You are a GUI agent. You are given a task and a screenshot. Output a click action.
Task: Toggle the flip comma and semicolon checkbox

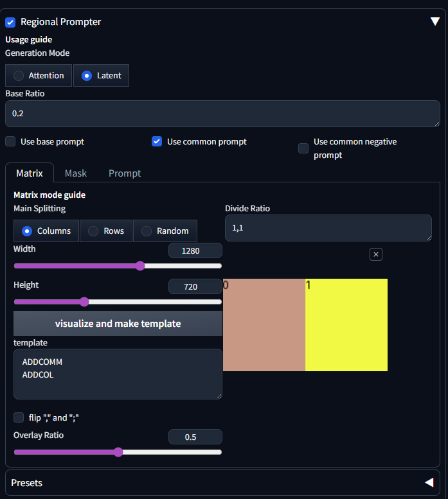pyautogui.click(x=19, y=417)
